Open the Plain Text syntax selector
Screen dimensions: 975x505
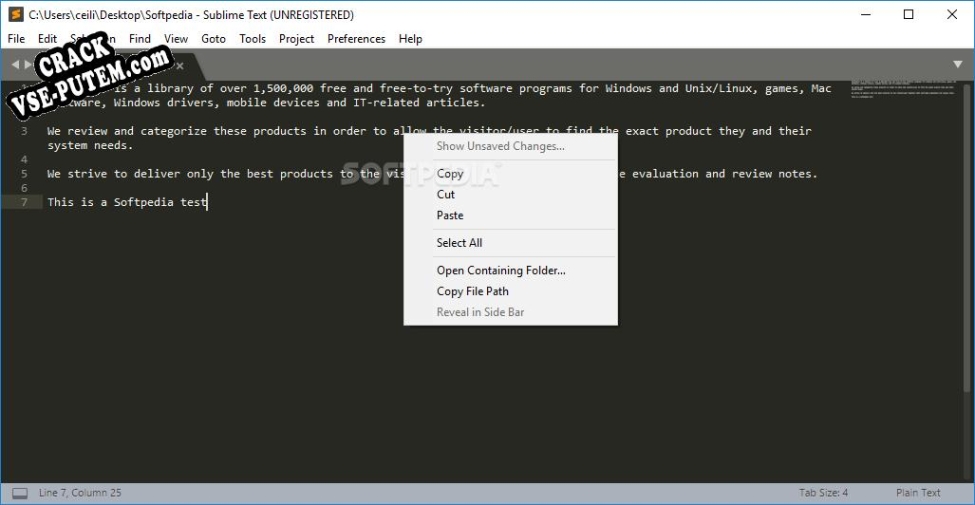(x=917, y=493)
